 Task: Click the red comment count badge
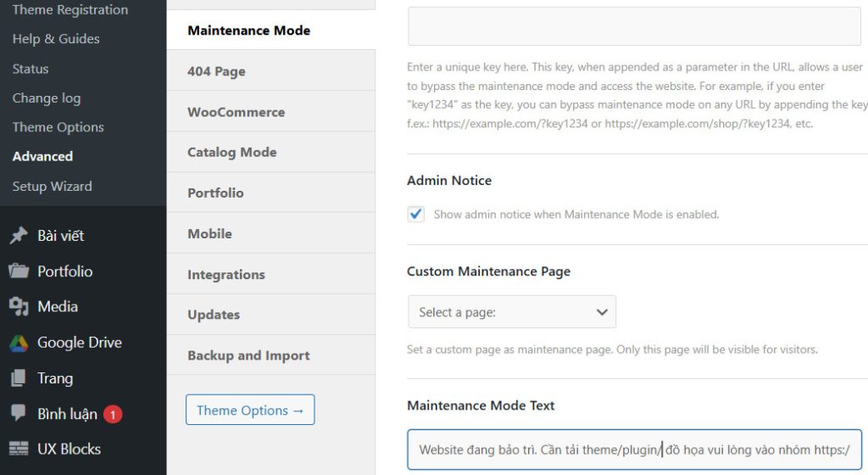click(113, 414)
